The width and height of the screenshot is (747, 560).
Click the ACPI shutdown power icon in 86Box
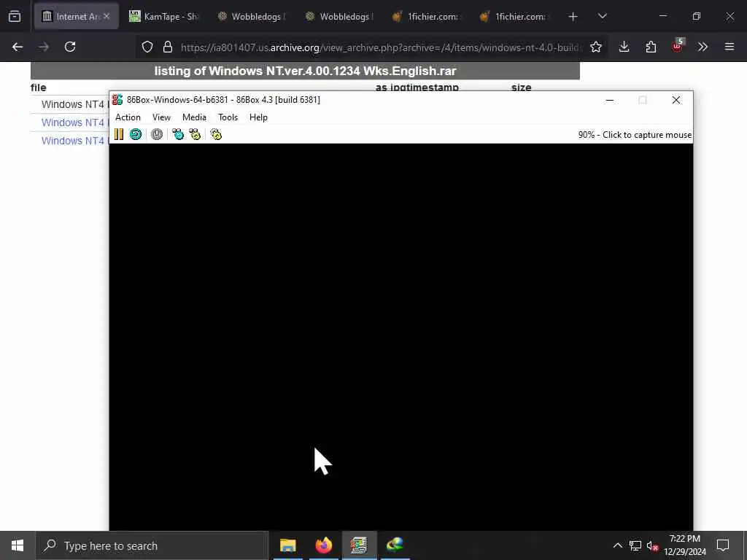tap(157, 135)
